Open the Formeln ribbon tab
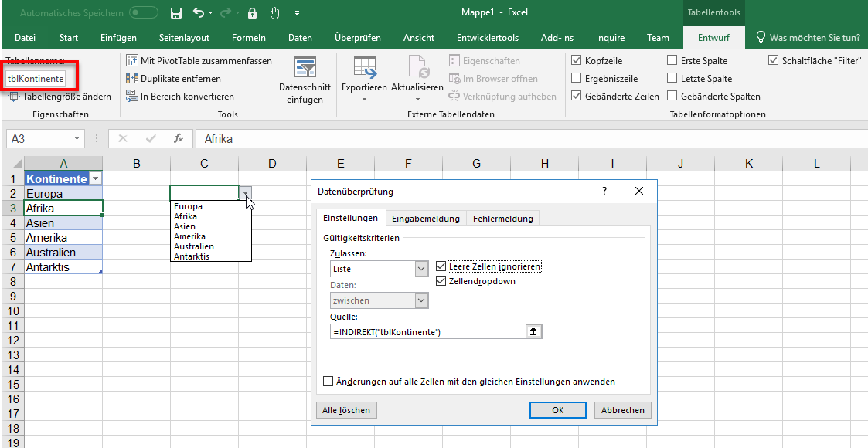 click(x=248, y=38)
